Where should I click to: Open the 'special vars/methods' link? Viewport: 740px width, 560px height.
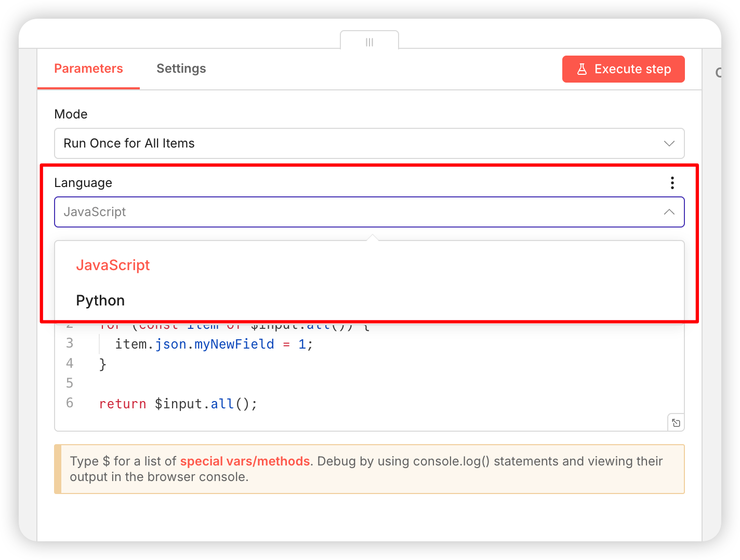[x=245, y=461]
